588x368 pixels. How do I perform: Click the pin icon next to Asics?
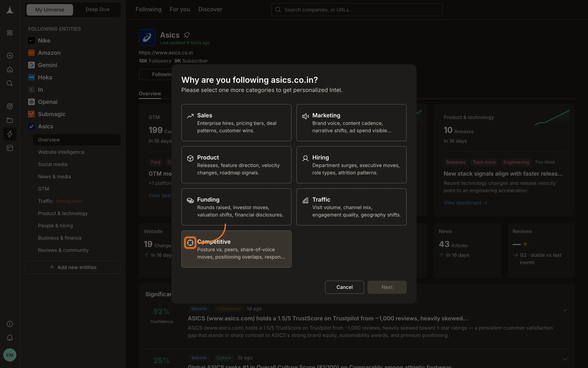(187, 35)
